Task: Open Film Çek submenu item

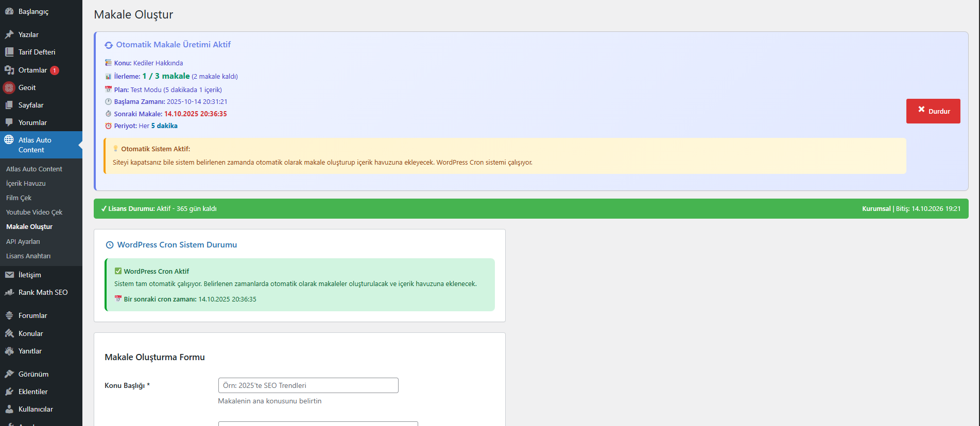Action: click(x=19, y=198)
